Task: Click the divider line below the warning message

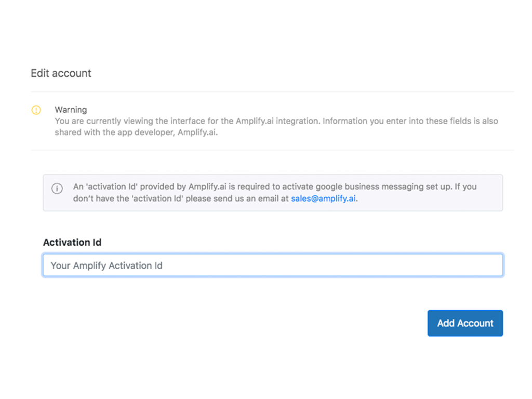Action: coord(272,150)
